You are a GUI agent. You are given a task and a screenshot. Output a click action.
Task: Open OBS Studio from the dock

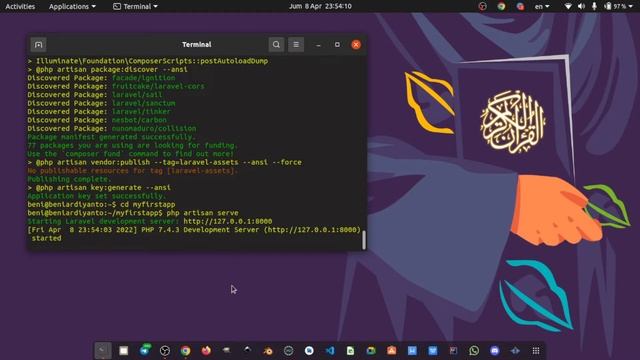(x=165, y=350)
